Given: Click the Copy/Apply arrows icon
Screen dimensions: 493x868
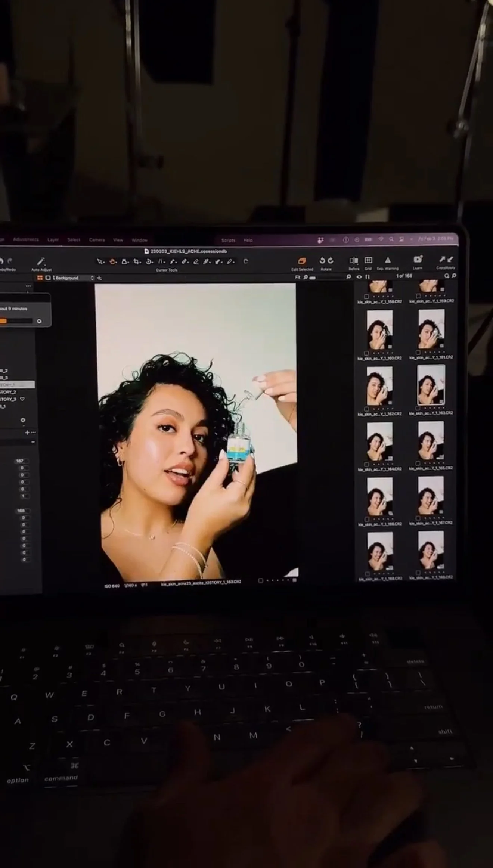Looking at the screenshot, I should tap(446, 259).
